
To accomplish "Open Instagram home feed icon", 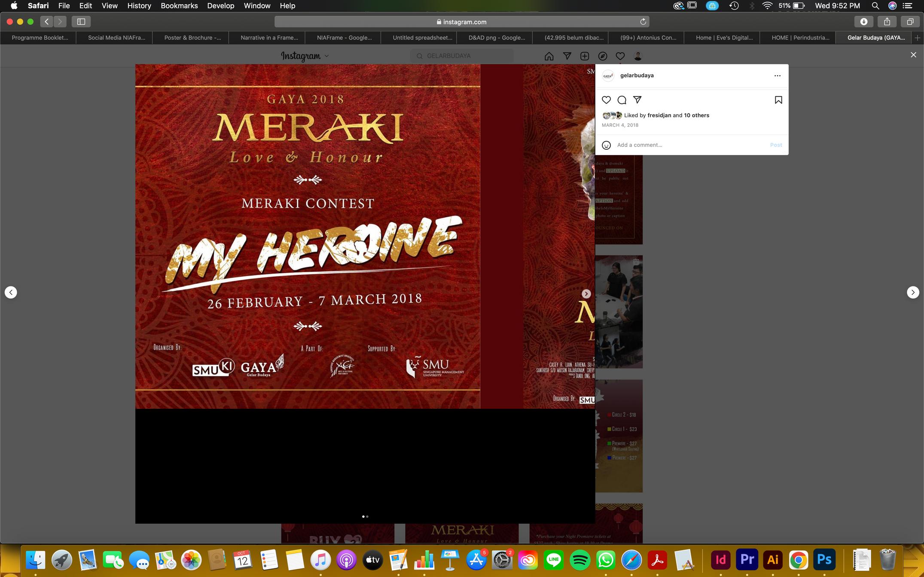I will coord(549,56).
